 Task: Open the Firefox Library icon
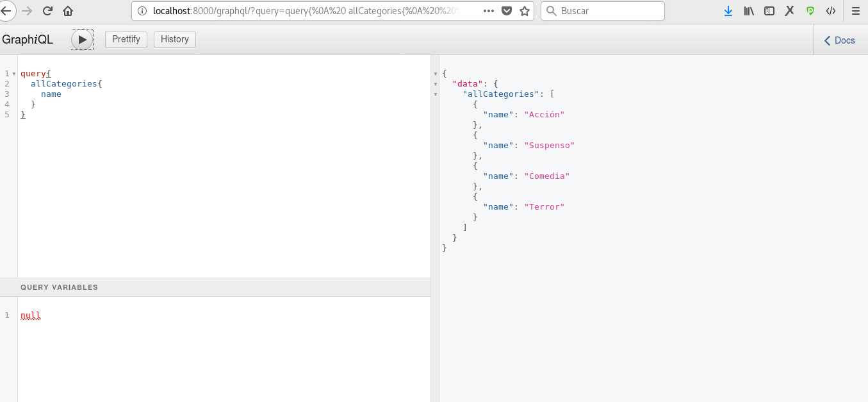tap(748, 11)
